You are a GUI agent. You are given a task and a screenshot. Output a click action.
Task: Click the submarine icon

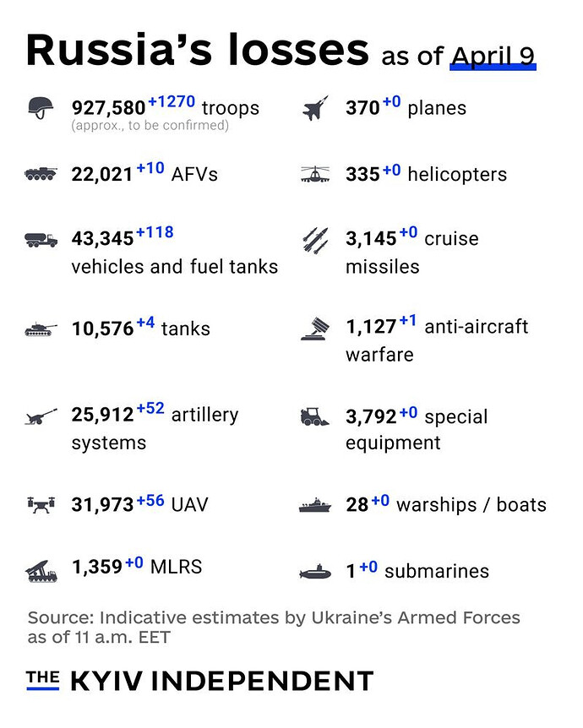314,573
